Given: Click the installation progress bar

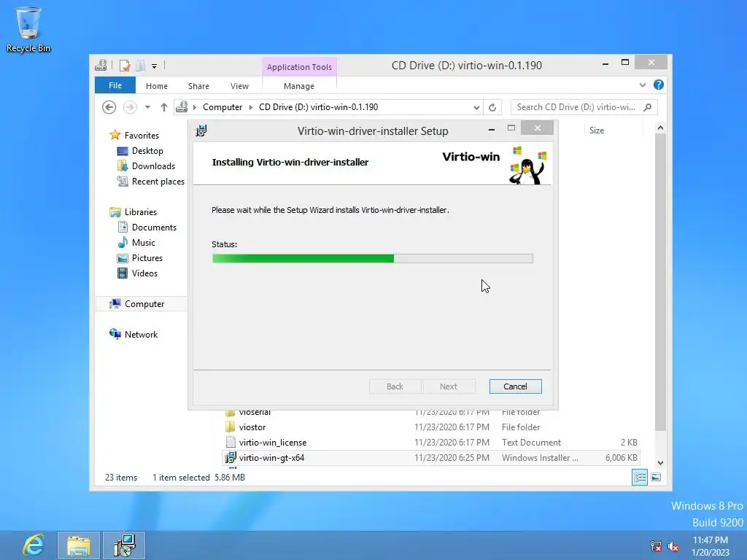Looking at the screenshot, I should pos(373,259).
